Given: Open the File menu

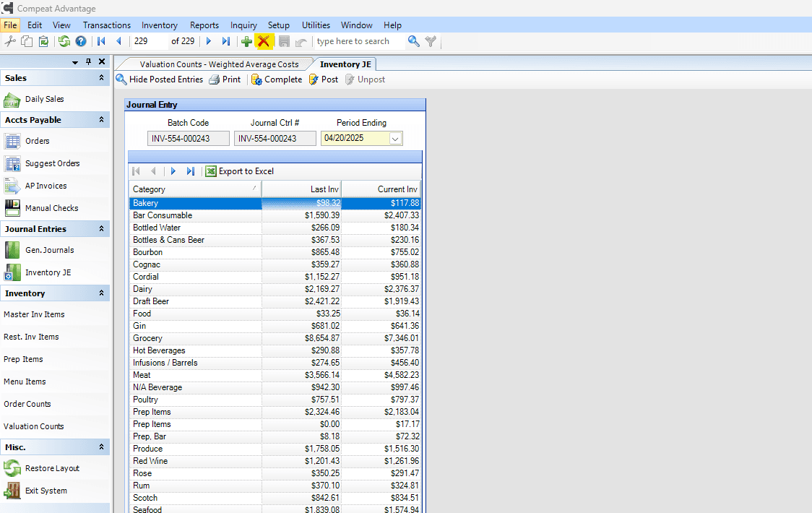Looking at the screenshot, I should point(10,25).
